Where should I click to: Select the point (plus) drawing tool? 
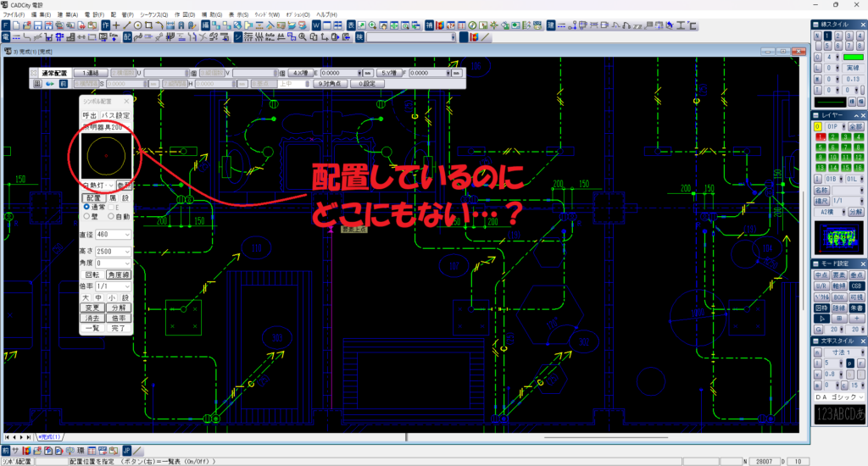tap(116, 25)
